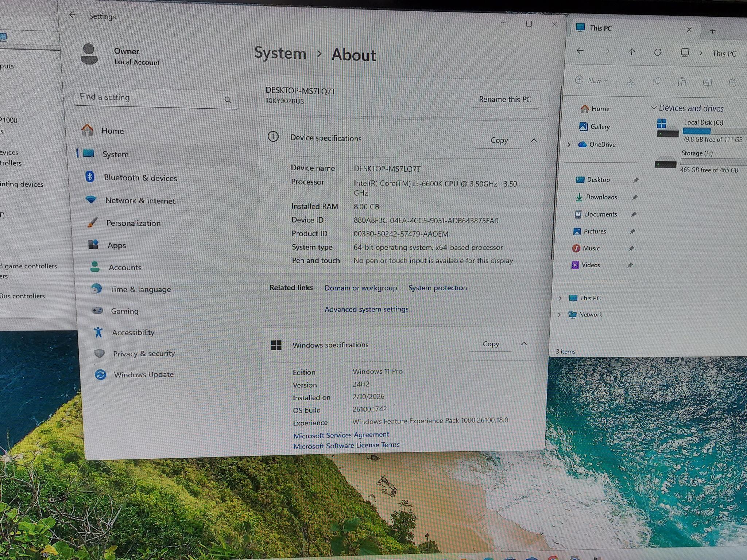747x560 pixels.
Task: Click the search magnifier in Find a setting
Action: click(x=228, y=100)
